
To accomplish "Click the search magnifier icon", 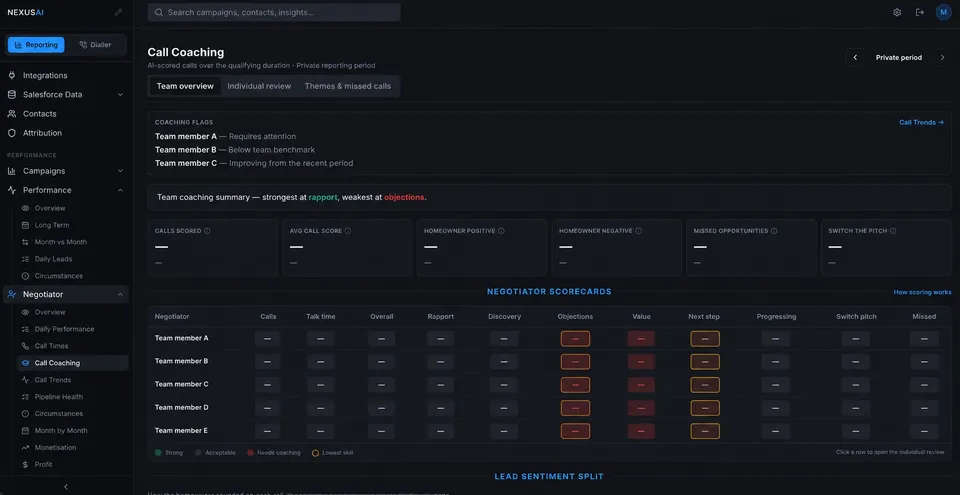I will 159,12.
